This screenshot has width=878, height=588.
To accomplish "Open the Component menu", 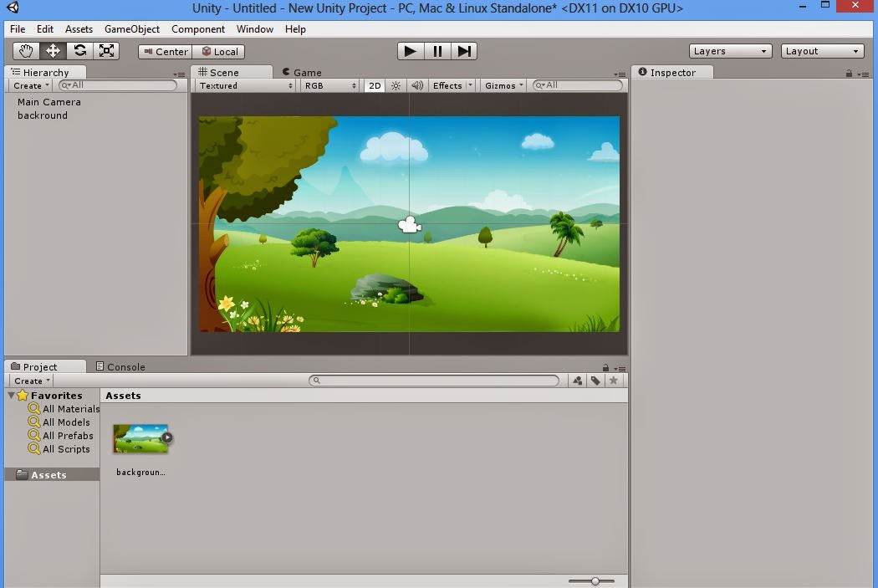I will [x=197, y=29].
